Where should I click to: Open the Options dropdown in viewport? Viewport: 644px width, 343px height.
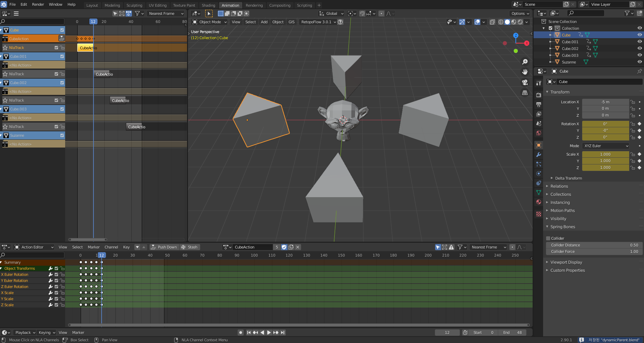[520, 14]
